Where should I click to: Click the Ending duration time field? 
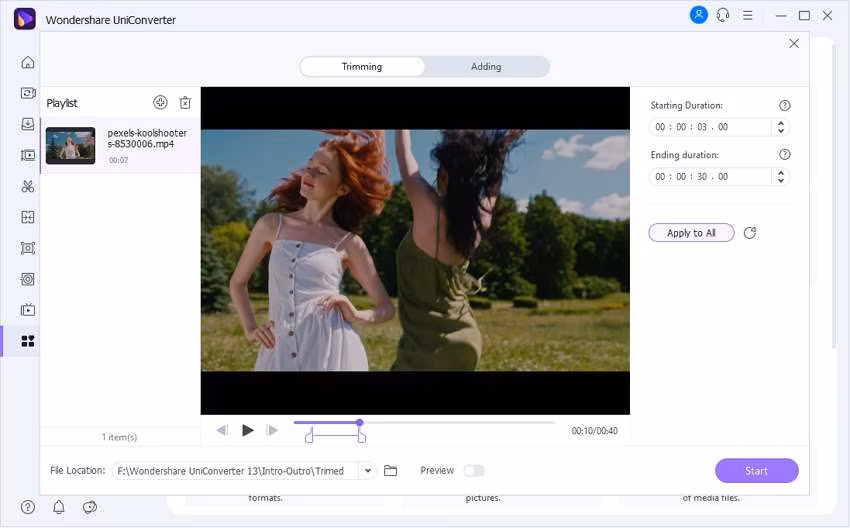(x=710, y=177)
